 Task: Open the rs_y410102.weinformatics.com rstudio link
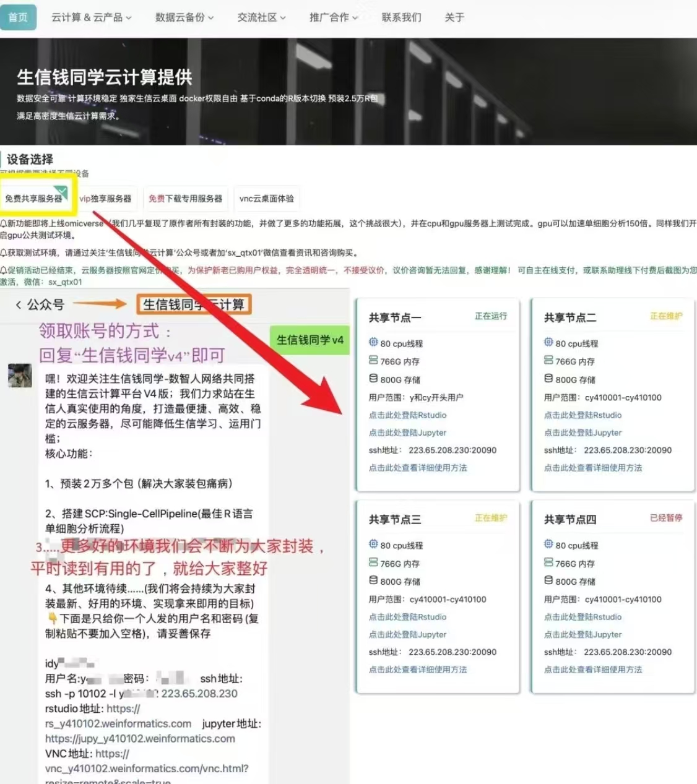(x=118, y=723)
